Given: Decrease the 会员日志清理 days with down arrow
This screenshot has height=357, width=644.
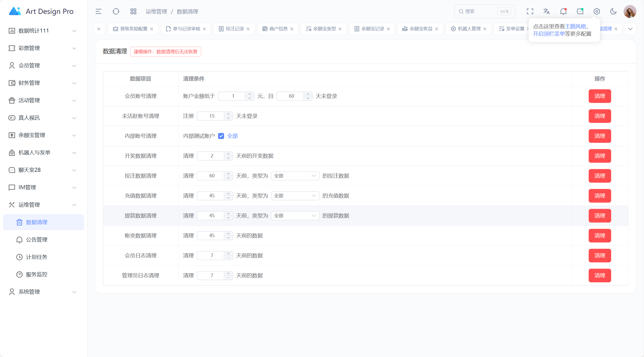Looking at the screenshot, I should (x=228, y=258).
